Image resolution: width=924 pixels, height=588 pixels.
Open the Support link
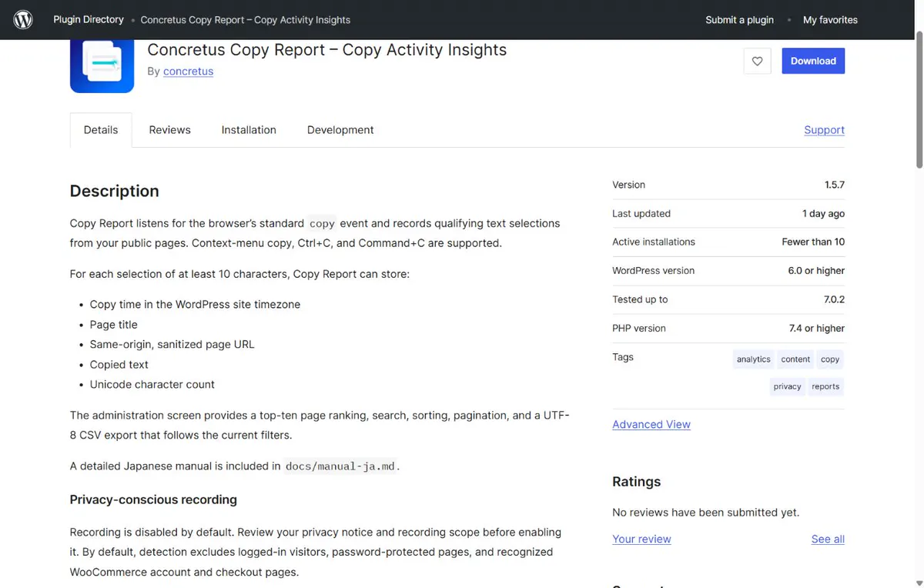coord(824,130)
